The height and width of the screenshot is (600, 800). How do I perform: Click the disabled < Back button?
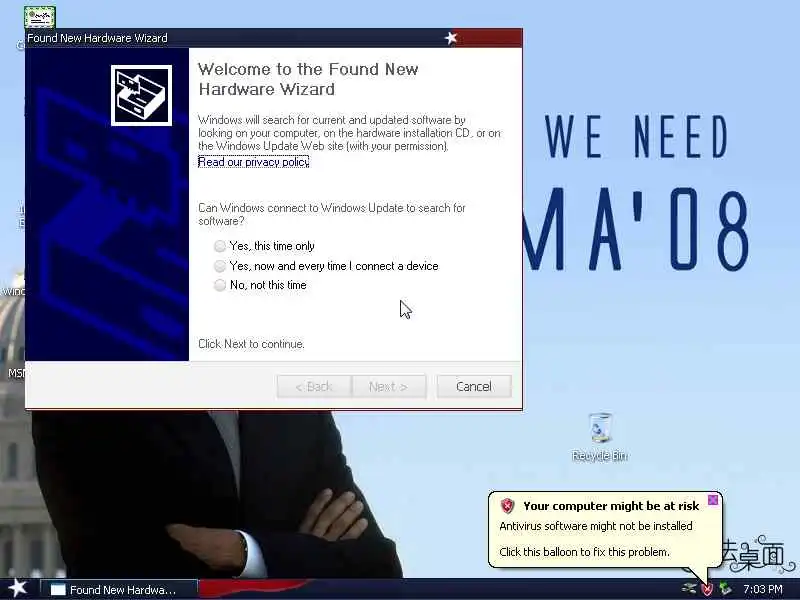314,386
